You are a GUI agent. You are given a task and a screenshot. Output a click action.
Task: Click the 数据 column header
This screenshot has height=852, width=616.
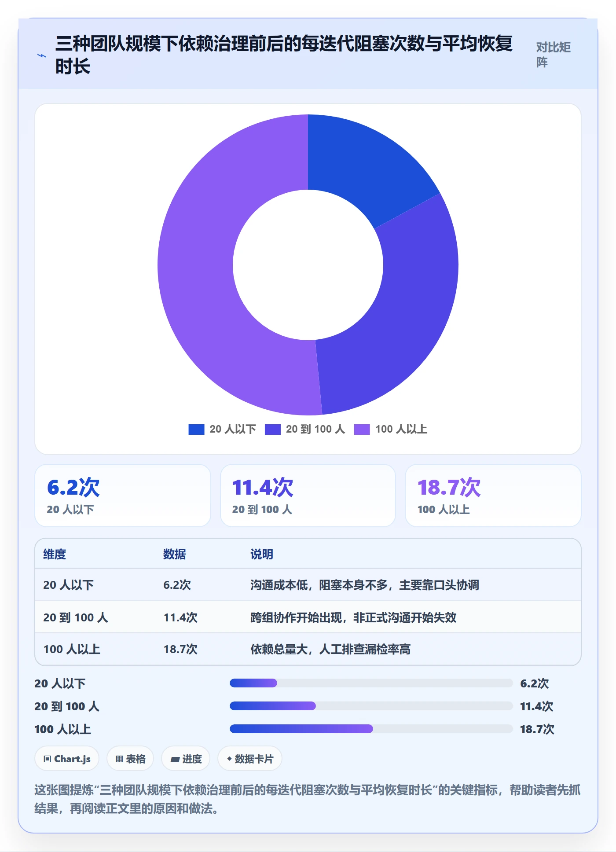point(175,554)
